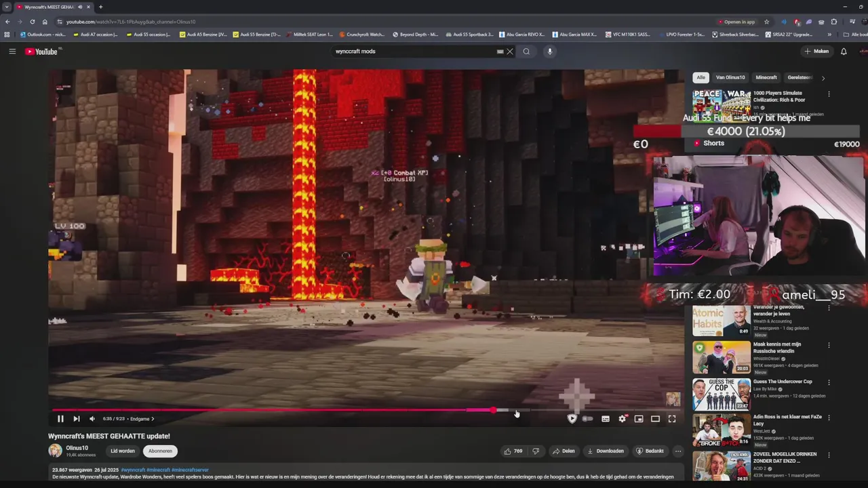Image resolution: width=868 pixels, height=488 pixels.
Task: Reload the page in browser
Action: point(32,22)
